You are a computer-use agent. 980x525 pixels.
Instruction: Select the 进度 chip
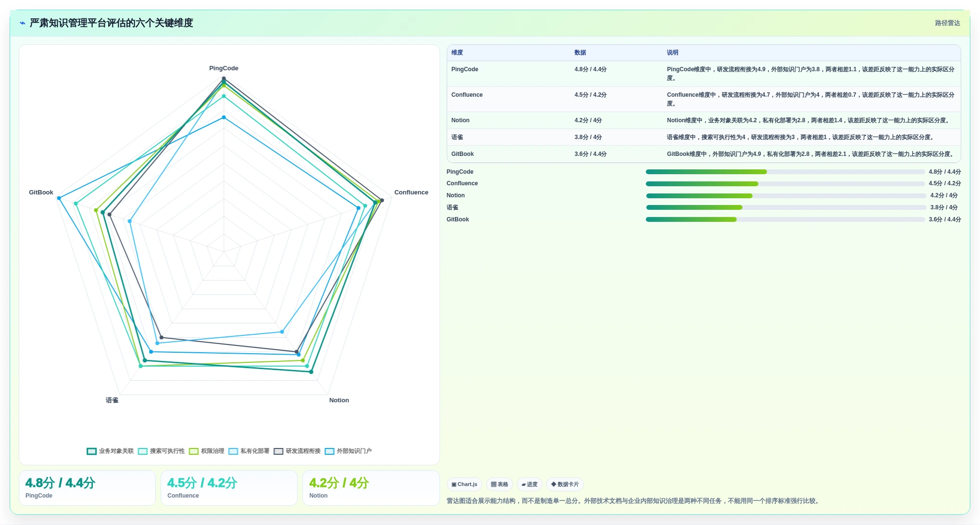tap(529, 484)
